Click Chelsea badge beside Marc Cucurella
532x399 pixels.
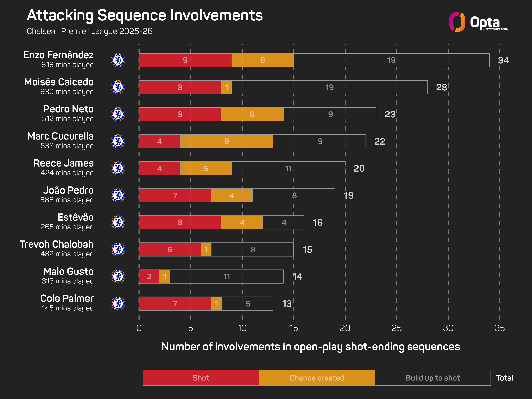(x=118, y=141)
